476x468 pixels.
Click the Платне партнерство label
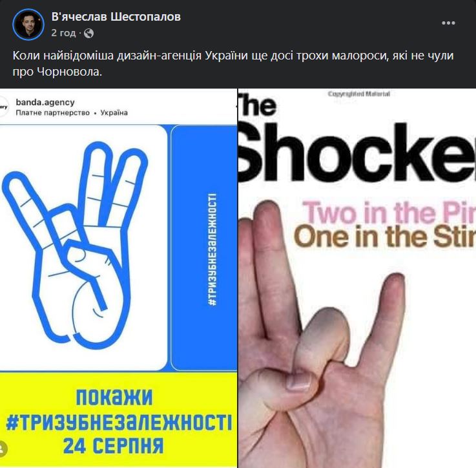tap(52, 112)
